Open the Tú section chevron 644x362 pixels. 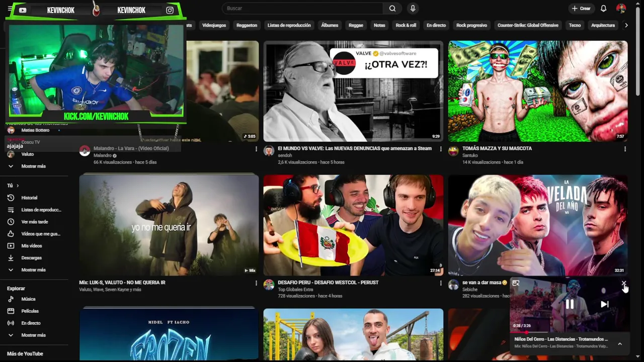17,186
